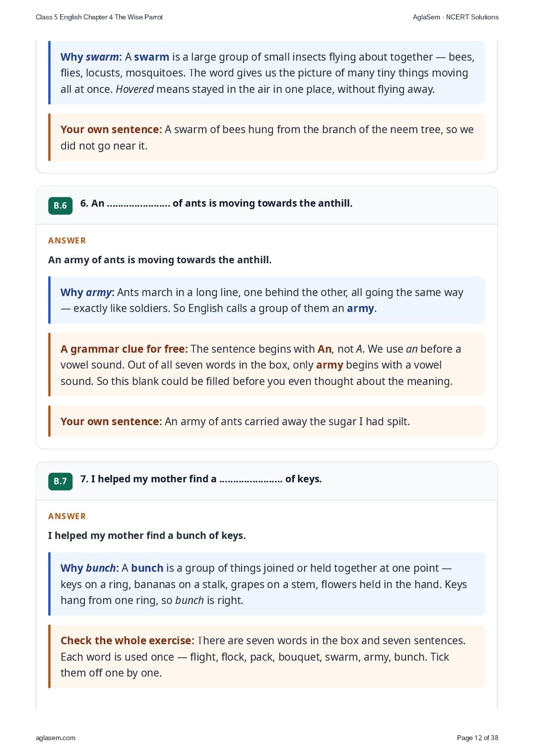Click the chapter title in the page header
The width and height of the screenshot is (534, 756).
click(99, 17)
